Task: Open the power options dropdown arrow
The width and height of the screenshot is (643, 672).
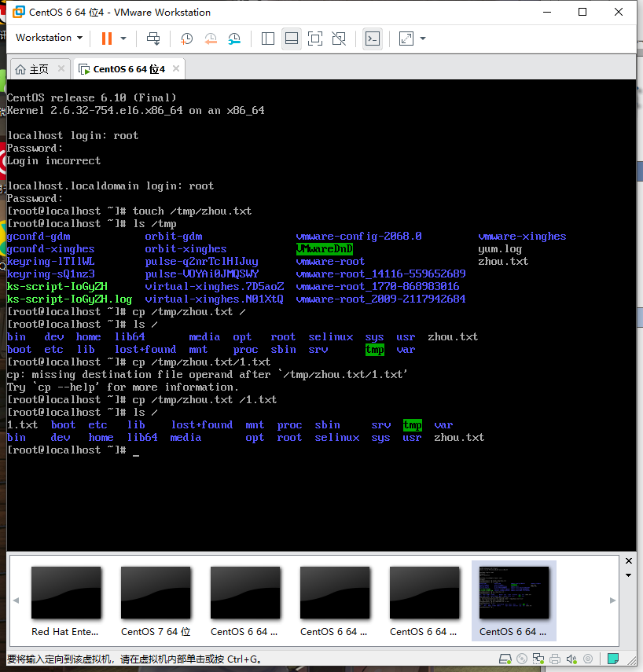Action: tap(123, 39)
